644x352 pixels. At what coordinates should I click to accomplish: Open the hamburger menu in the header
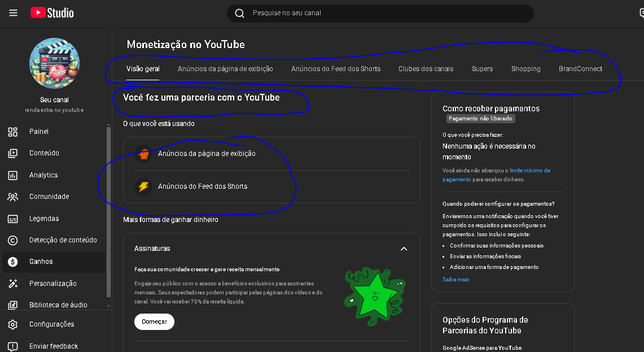14,13
